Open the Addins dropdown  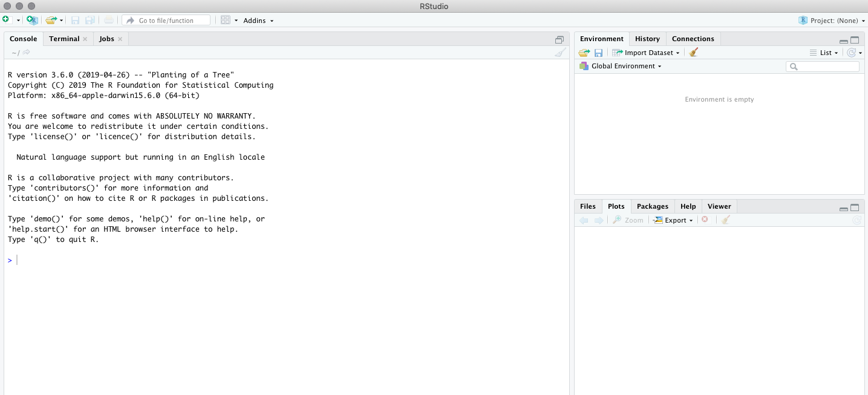258,21
